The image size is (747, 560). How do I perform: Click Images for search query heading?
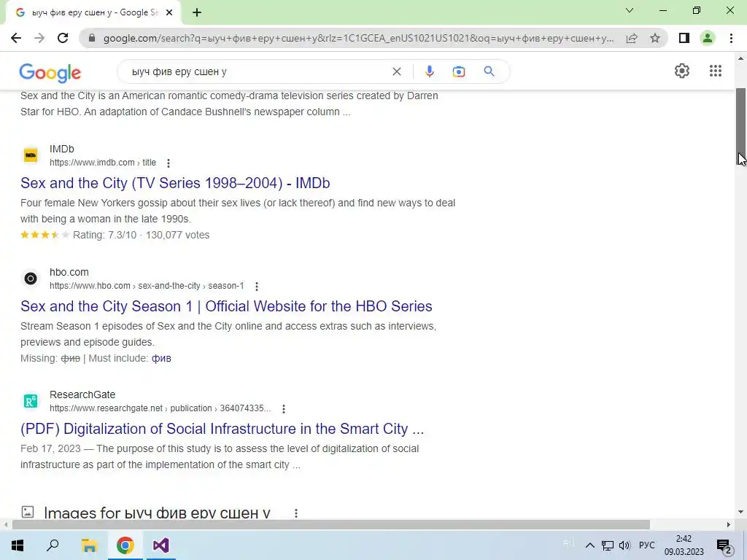click(158, 513)
